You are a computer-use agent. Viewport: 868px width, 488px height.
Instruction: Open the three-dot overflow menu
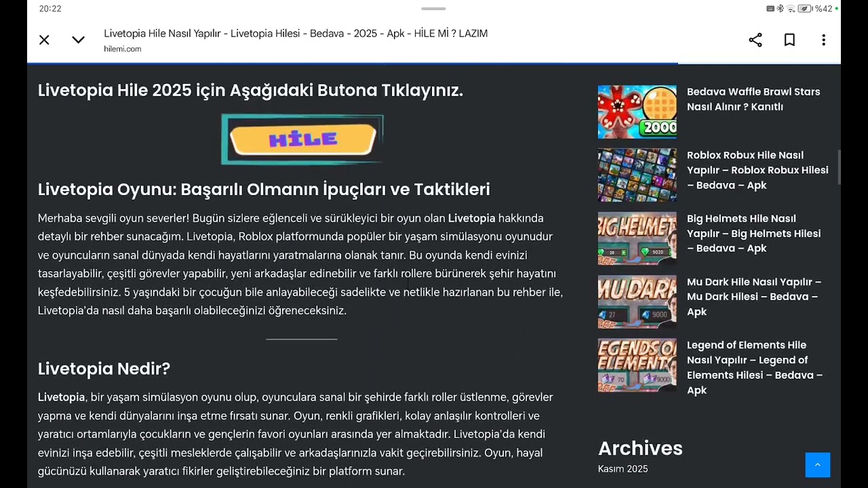tap(823, 40)
